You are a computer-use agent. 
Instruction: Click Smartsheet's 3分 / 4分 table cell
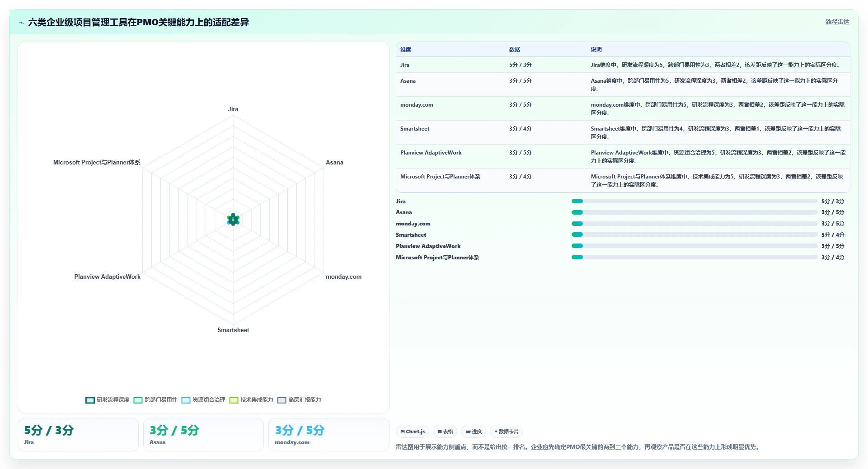tap(521, 129)
